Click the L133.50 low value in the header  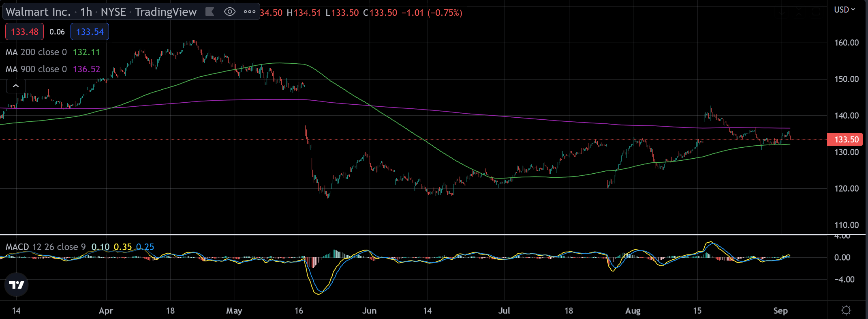tap(342, 13)
